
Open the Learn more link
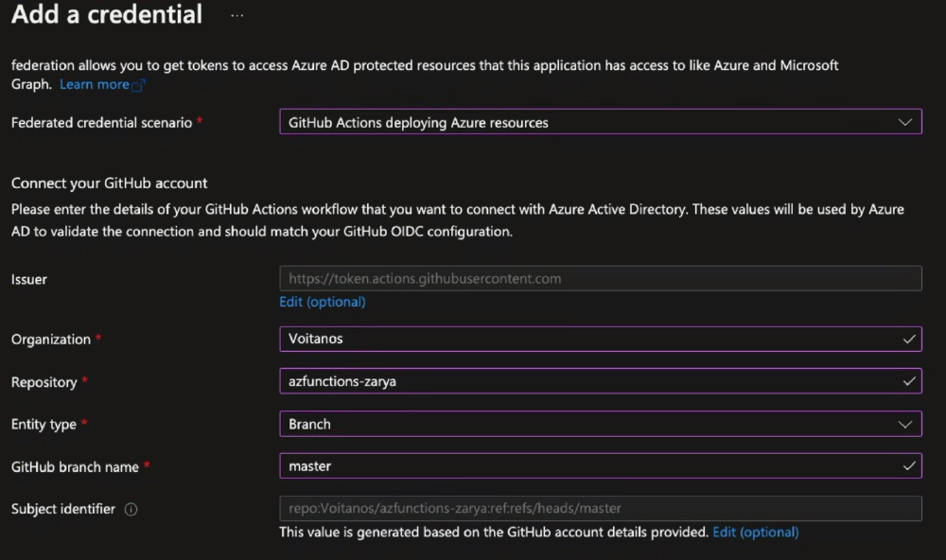click(x=94, y=84)
